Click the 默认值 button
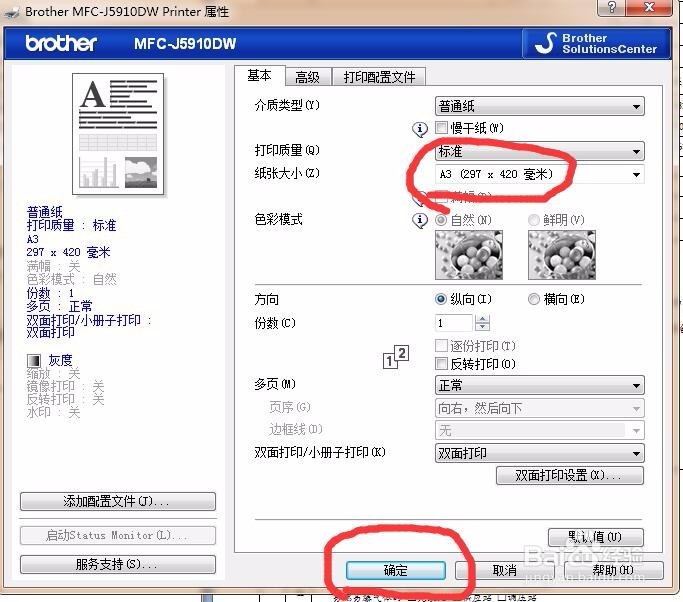 pos(595,537)
